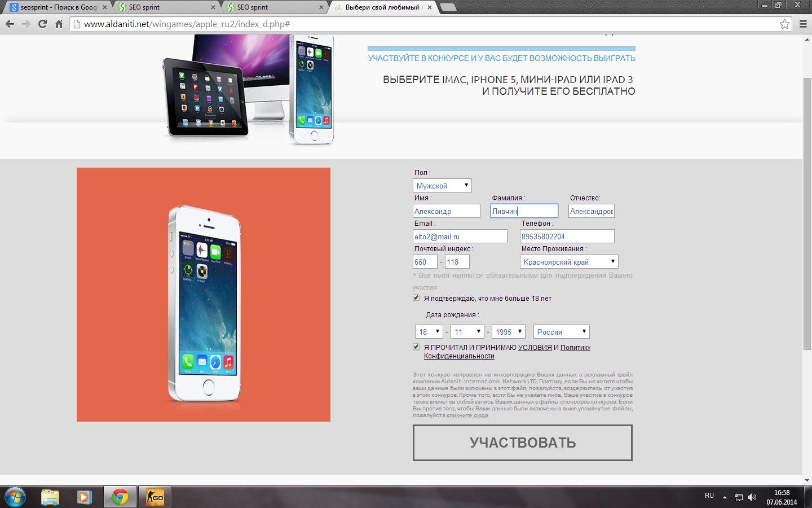Click the Имя field containing Александр
The height and width of the screenshot is (508, 812).
(447, 211)
